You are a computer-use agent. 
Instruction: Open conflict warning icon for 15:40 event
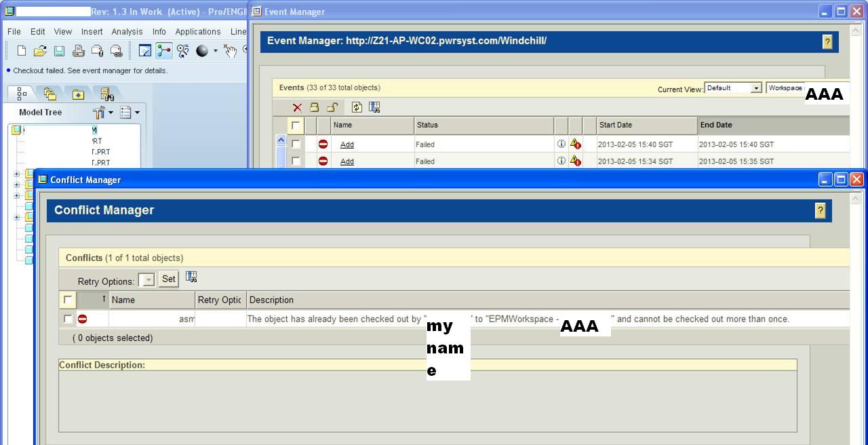click(x=575, y=144)
